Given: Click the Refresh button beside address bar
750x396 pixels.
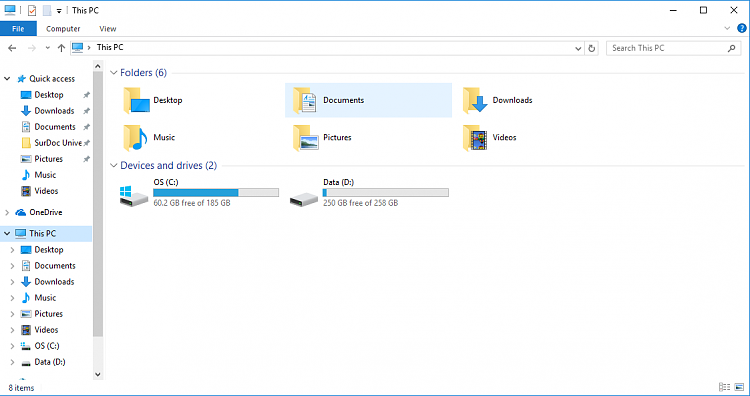Looking at the screenshot, I should point(592,48).
